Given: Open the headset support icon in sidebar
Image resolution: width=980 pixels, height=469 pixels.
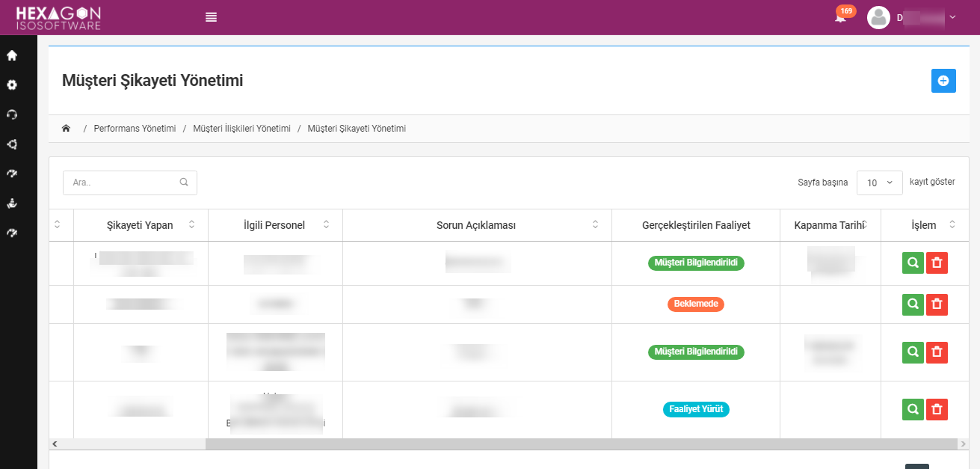Looking at the screenshot, I should tap(12, 114).
